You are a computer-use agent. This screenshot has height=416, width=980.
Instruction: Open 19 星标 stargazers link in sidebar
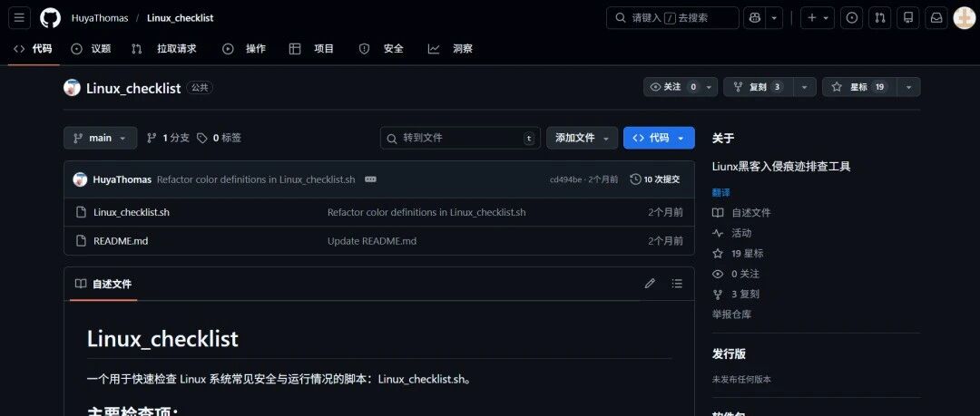coord(738,254)
